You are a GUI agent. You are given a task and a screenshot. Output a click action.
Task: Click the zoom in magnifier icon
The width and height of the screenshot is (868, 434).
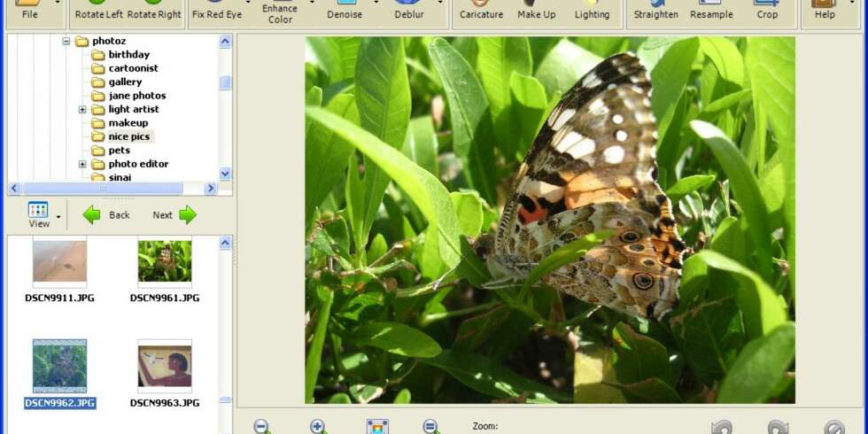[318, 427]
